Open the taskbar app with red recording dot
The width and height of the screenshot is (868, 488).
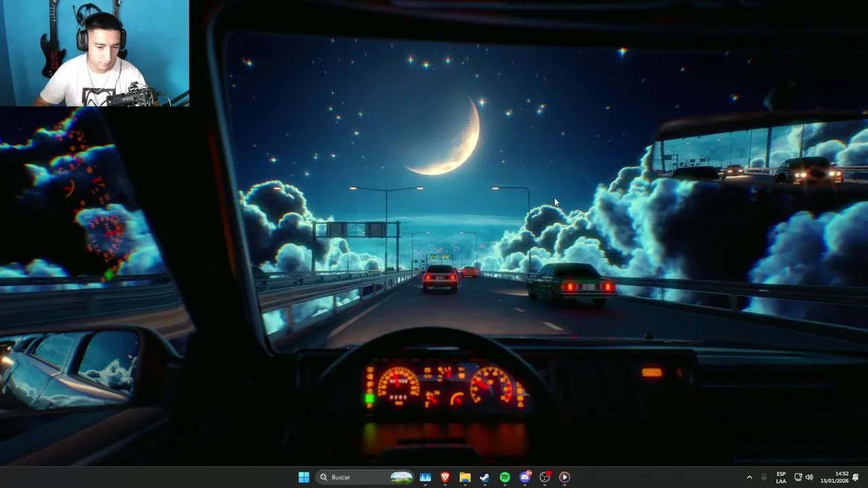click(545, 477)
